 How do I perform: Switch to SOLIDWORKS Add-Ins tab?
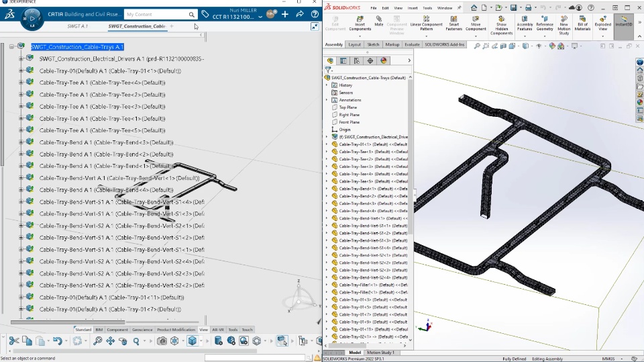coord(444,44)
